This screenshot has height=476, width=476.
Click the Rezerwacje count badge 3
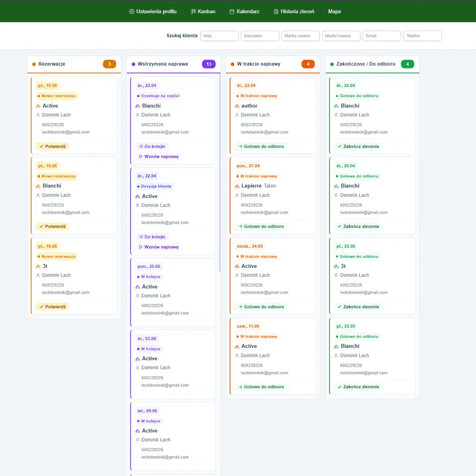point(110,64)
